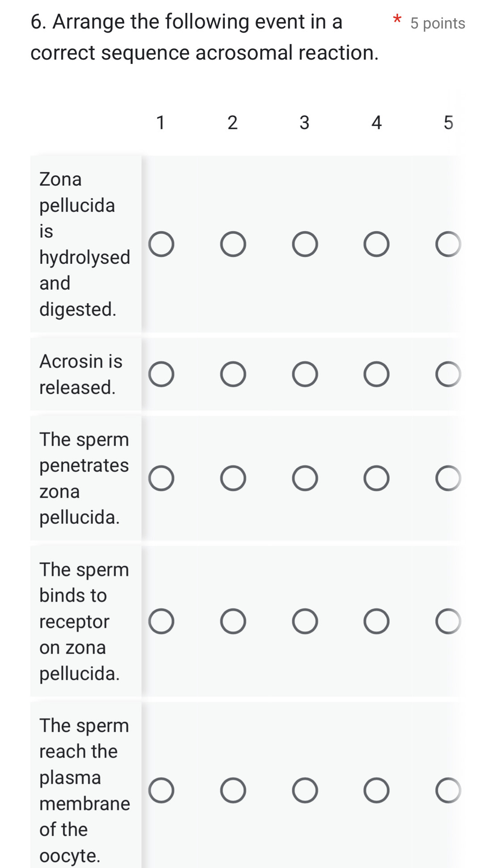Rank 'Zona pellucida is hydrolysed' as 1
This screenshot has height=868, width=484.
[161, 244]
